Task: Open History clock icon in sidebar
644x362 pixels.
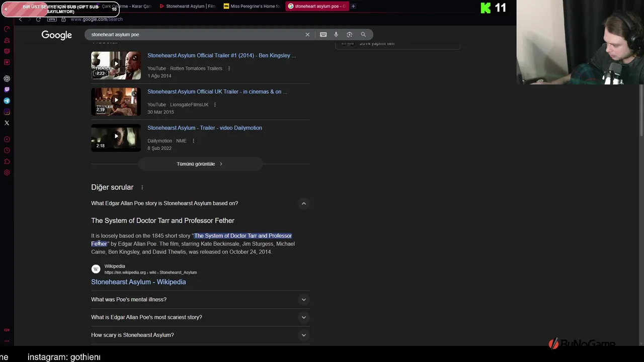Action: (7, 150)
